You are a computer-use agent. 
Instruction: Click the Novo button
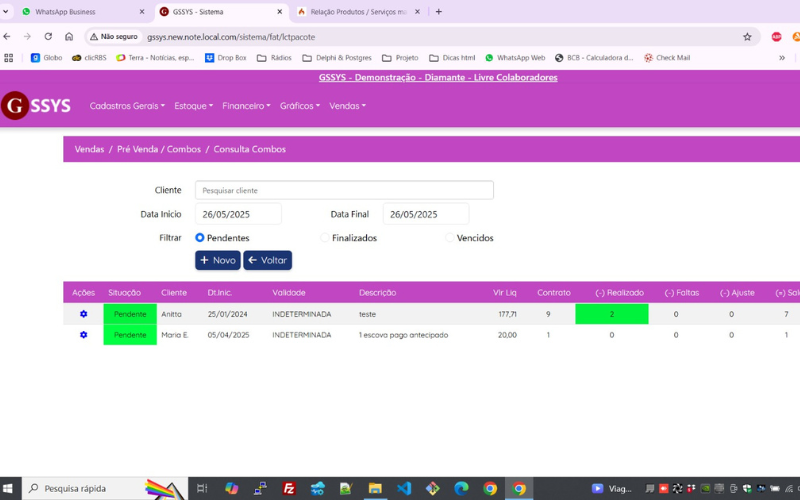point(217,260)
